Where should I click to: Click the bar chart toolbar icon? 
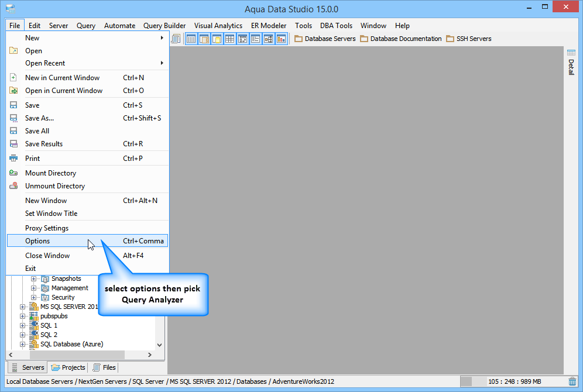coord(282,39)
